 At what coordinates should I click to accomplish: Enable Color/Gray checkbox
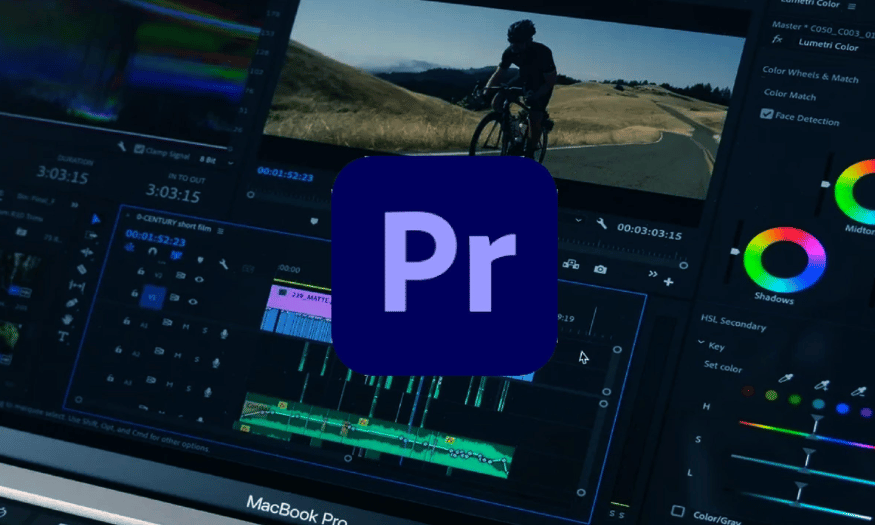click(678, 510)
